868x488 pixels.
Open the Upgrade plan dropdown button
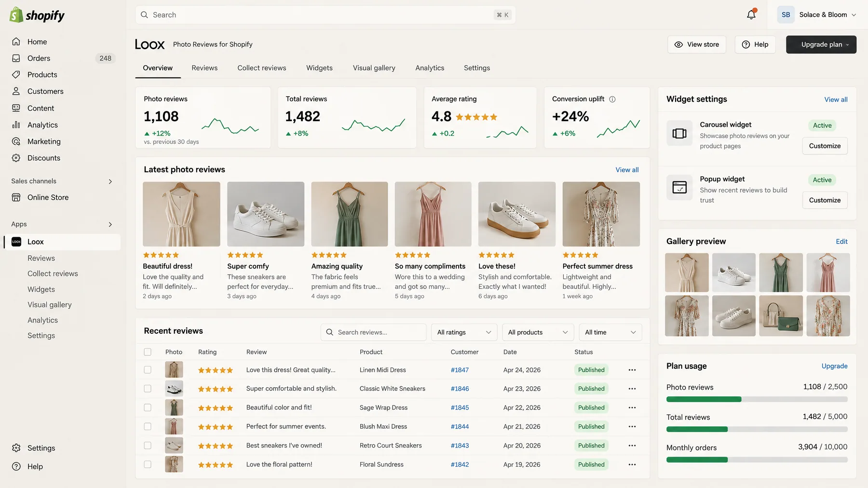[821, 44]
